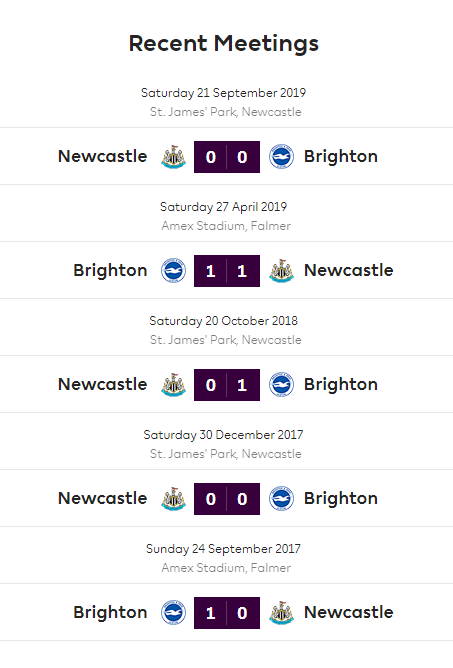Click Newcastle crest in 20 October 2018 match
This screenshot has height=668, width=453.
pos(173,385)
